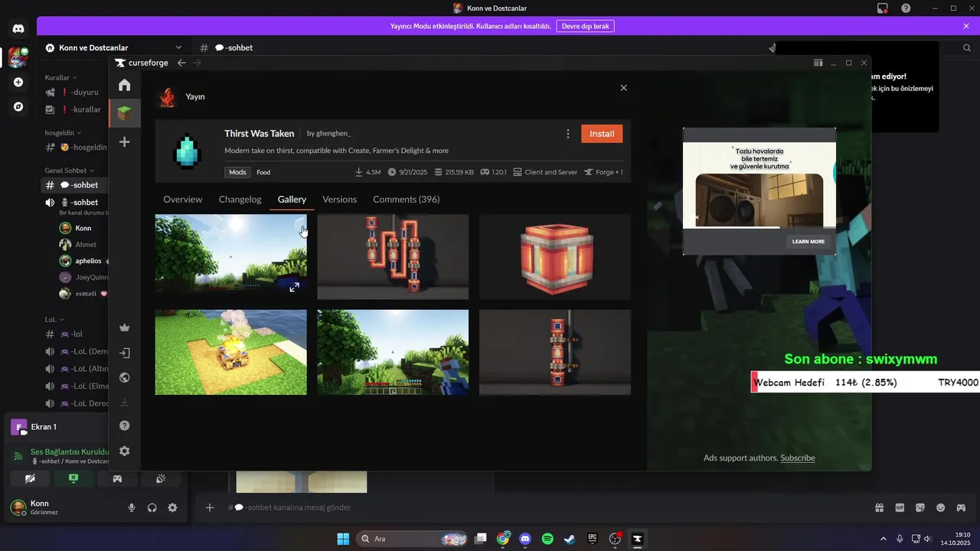Open the CurseForge premium crown icon

(x=125, y=328)
